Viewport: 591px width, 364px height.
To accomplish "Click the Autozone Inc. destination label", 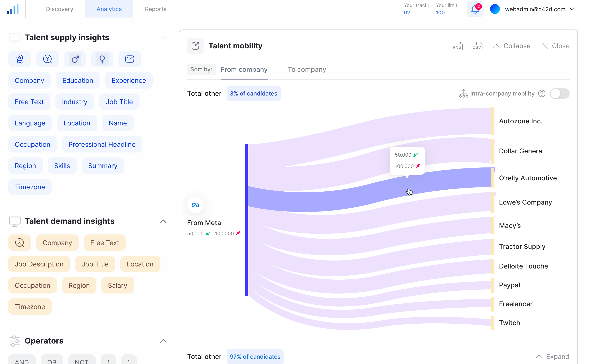I will click(521, 121).
